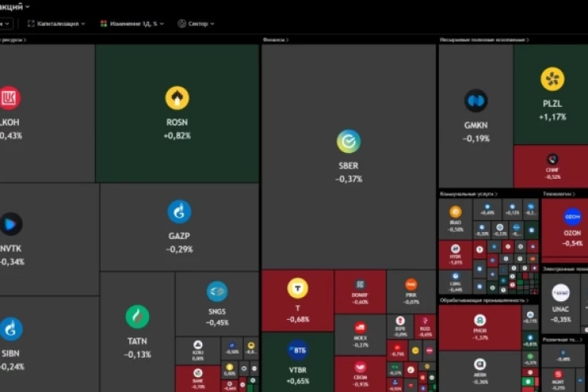This screenshot has width=588, height=392.
Task: Click the IRAO orange logo
Action: [456, 212]
